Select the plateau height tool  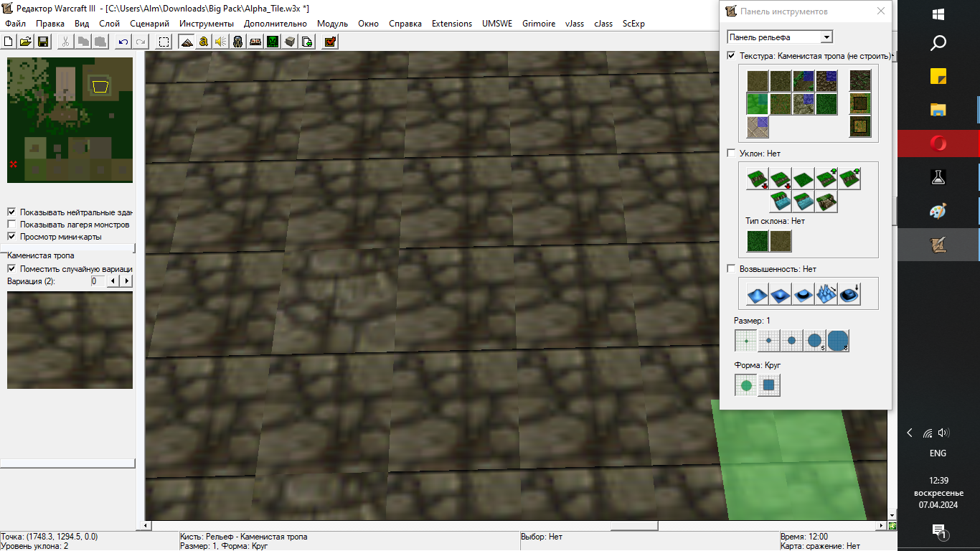click(803, 293)
